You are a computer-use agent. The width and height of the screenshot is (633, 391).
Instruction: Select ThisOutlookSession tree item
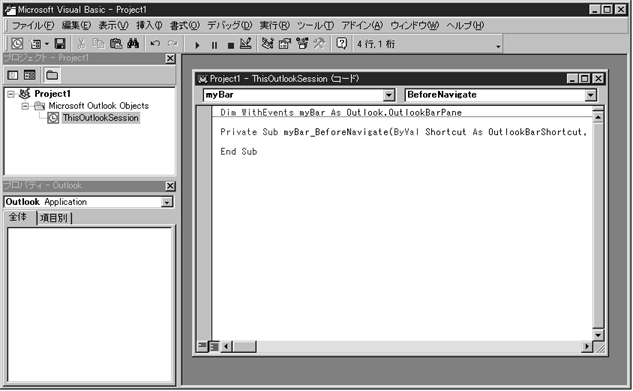[x=101, y=118]
